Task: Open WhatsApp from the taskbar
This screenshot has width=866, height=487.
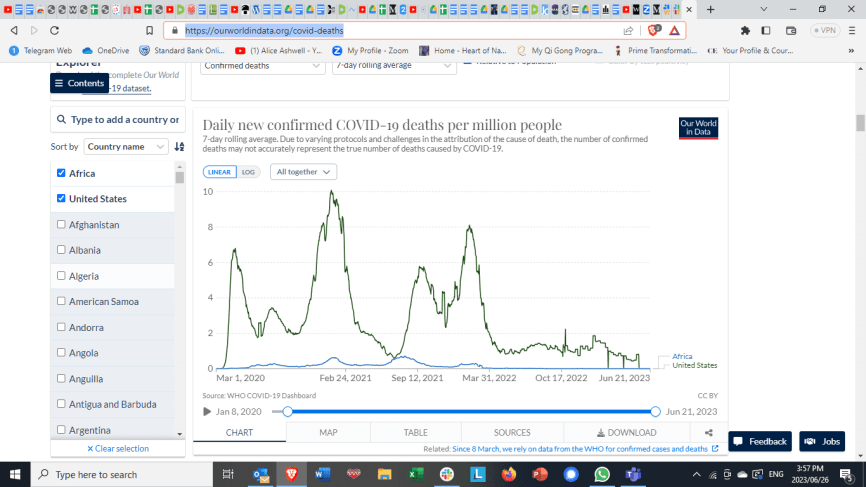Action: coord(601,474)
